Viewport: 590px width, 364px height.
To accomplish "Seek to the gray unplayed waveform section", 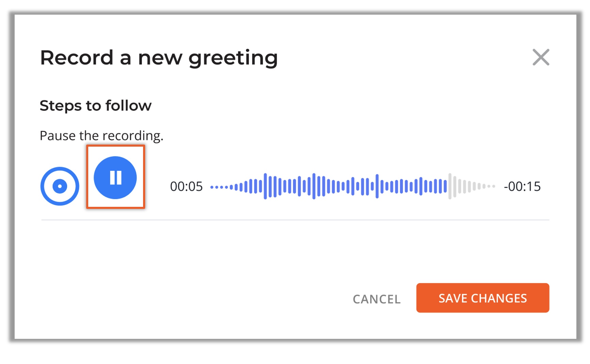I will [472, 186].
